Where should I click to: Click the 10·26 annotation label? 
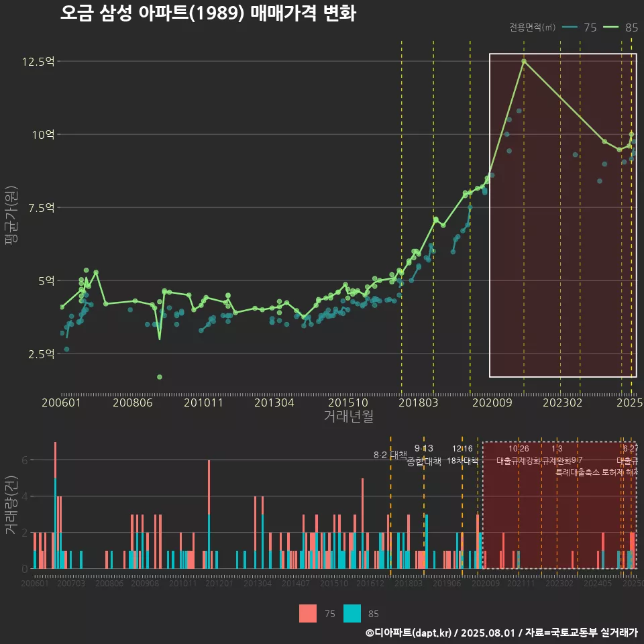(519, 449)
